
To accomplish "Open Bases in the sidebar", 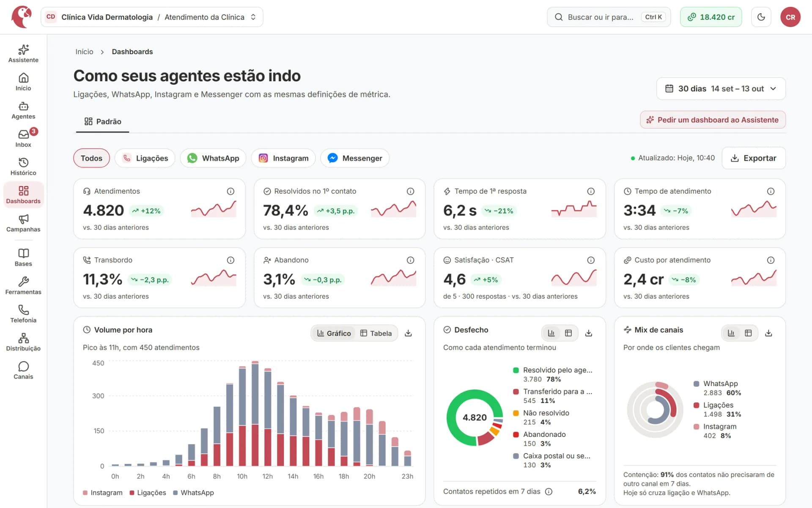I will tap(23, 257).
